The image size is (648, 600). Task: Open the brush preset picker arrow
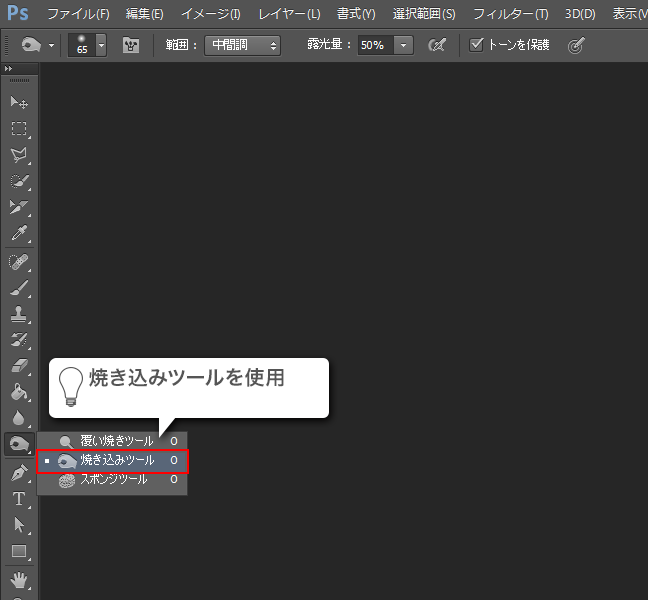tap(101, 45)
